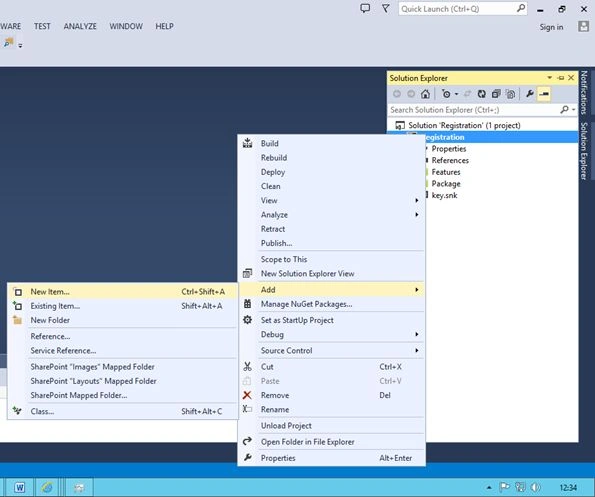Screen dimensions: 595x497
Task: Open search options dropdown in Solution Explorer
Action: click(x=574, y=110)
